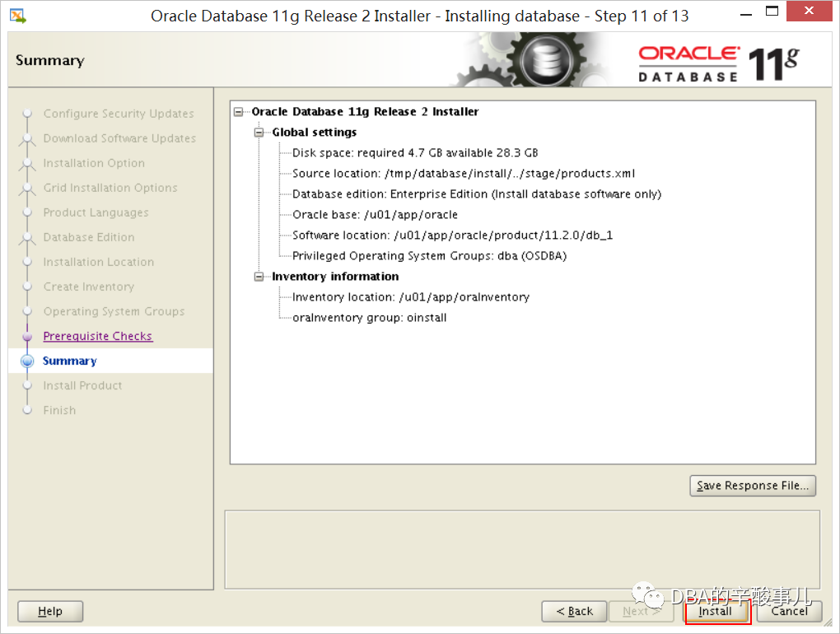
Task: Select 'oraInventory group: oinstall' row
Action: pyautogui.click(x=370, y=318)
